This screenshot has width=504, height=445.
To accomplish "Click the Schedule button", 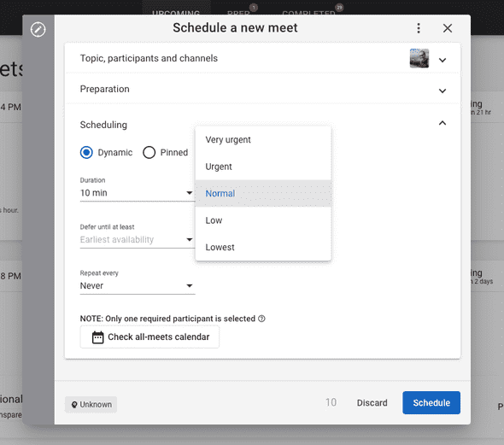I will click(431, 402).
